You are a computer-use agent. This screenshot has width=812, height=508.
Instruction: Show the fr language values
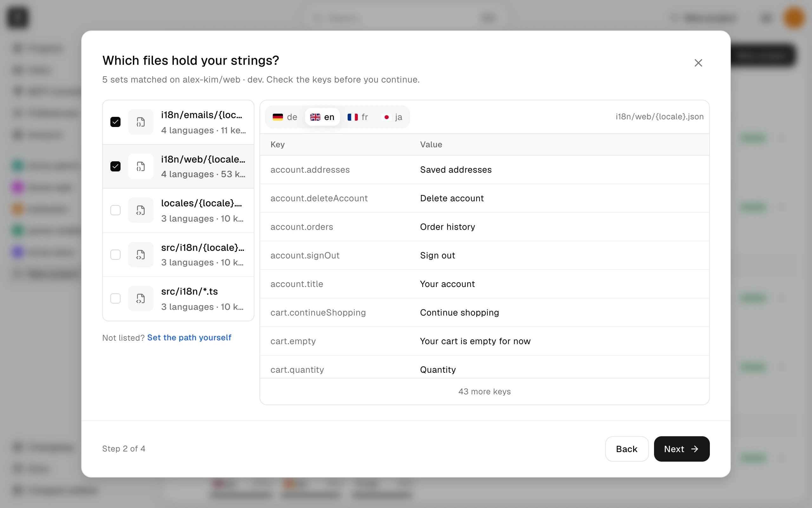click(358, 117)
